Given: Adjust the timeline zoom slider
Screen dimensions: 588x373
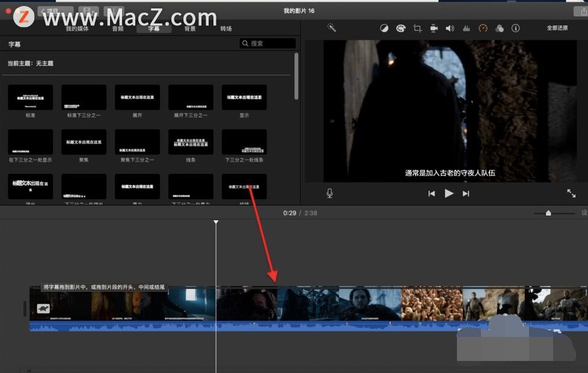Looking at the screenshot, I should click(x=548, y=213).
